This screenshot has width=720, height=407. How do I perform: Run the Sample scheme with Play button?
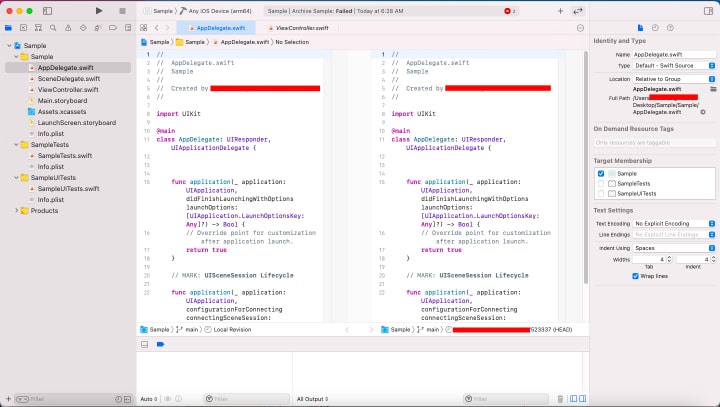coord(99,11)
